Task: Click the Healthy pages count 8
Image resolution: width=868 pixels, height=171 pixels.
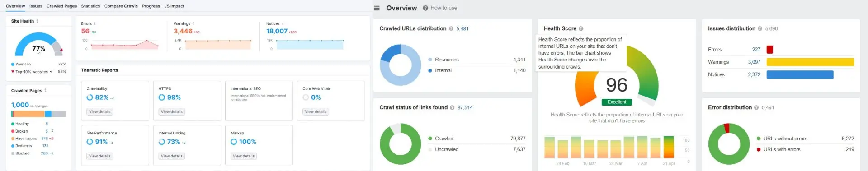Action: click(x=47, y=124)
